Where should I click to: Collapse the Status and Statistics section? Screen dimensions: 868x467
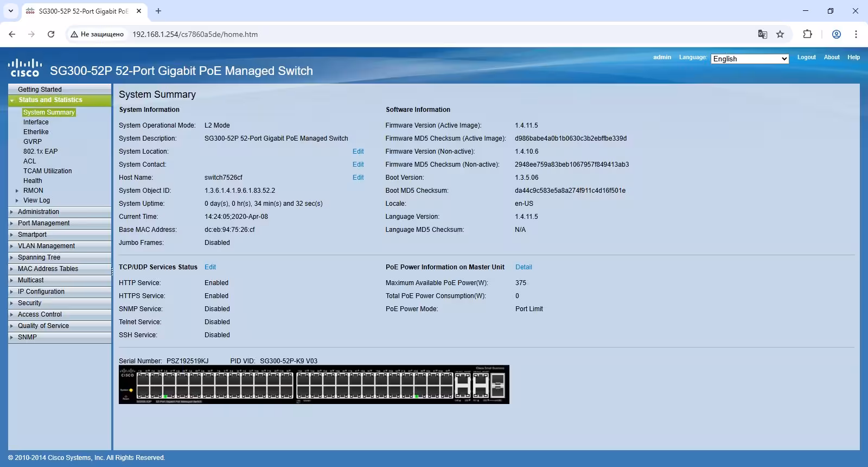coord(12,100)
